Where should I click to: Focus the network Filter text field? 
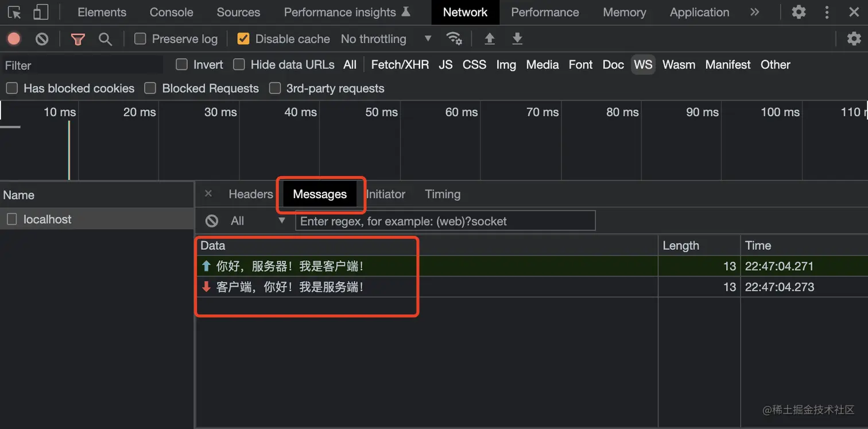click(x=83, y=65)
